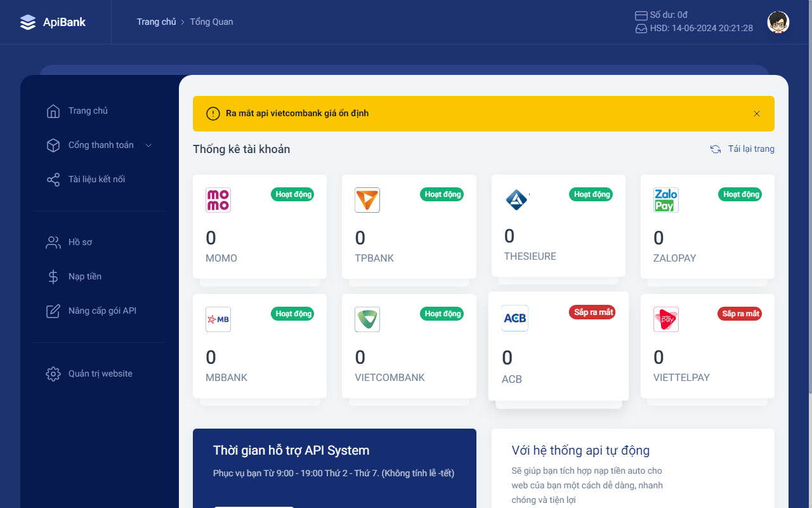Dismiss the yellow vietcombank announcement banner
Image resolution: width=812 pixels, height=508 pixels.
(757, 114)
